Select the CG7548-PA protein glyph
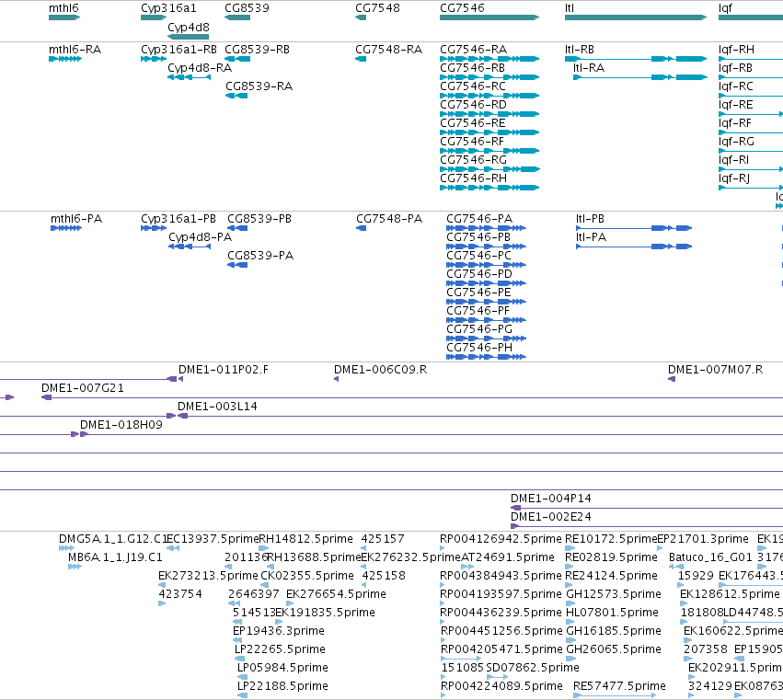783x700 pixels. coord(361,228)
